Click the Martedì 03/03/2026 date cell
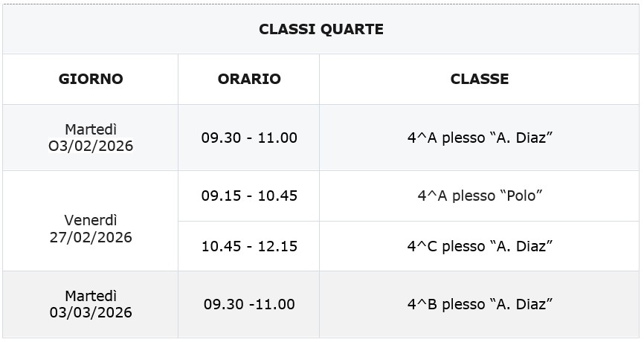This screenshot has width=644, height=342. [x=91, y=304]
